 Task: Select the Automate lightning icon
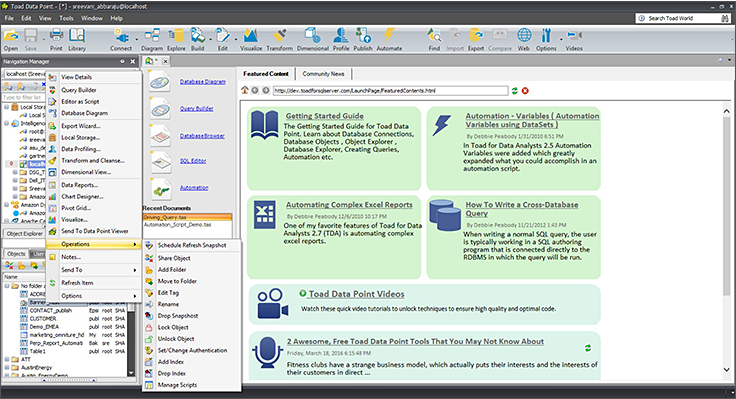click(389, 39)
